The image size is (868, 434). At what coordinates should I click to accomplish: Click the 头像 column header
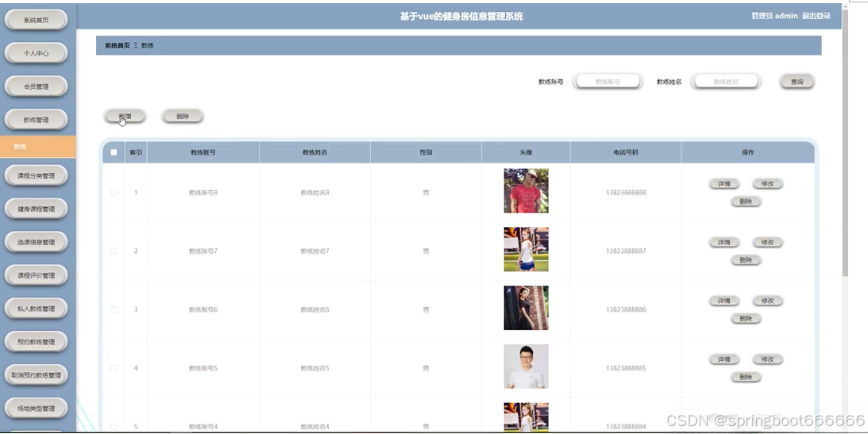(526, 152)
